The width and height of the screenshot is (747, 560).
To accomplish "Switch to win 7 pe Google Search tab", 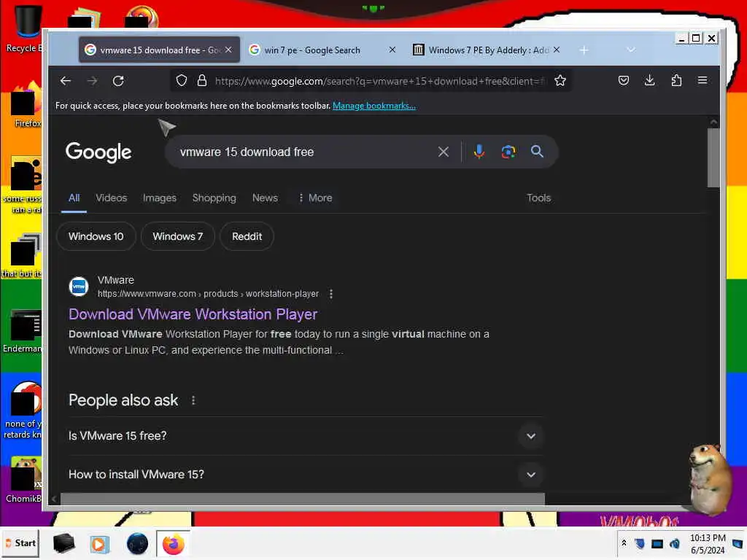I will (323, 50).
